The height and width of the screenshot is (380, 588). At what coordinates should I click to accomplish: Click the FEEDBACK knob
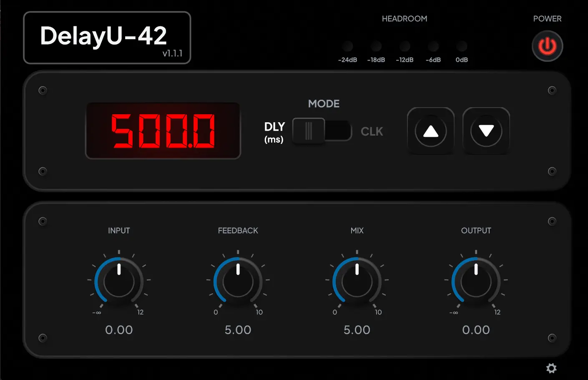point(238,282)
